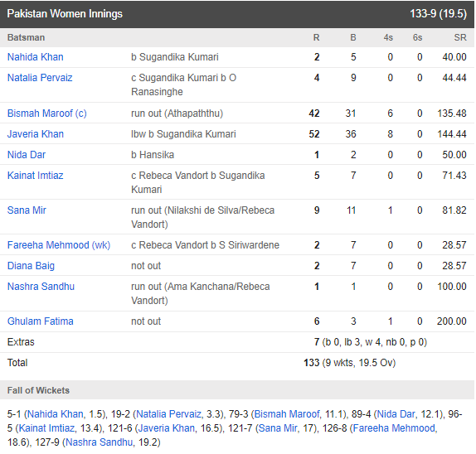The width and height of the screenshot is (476, 454).
Task: Click Kainat Imtiaz in Fall of Wickets
Action: pos(46,428)
